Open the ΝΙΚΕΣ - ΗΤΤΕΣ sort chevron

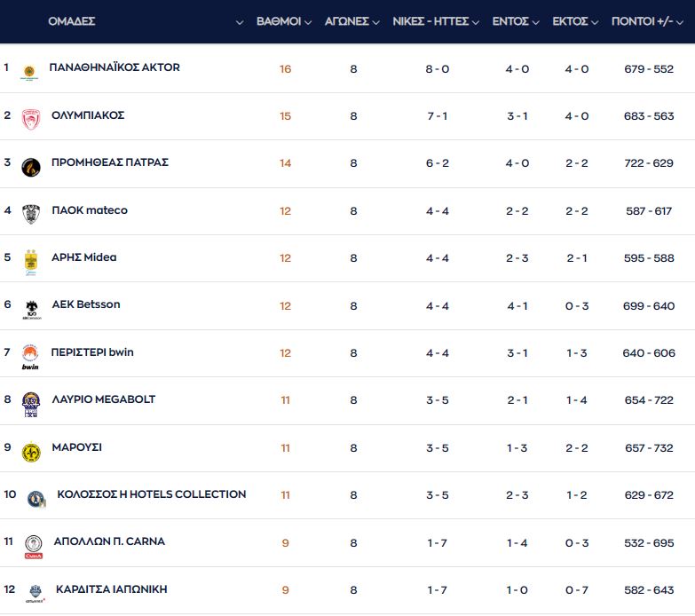pos(476,22)
